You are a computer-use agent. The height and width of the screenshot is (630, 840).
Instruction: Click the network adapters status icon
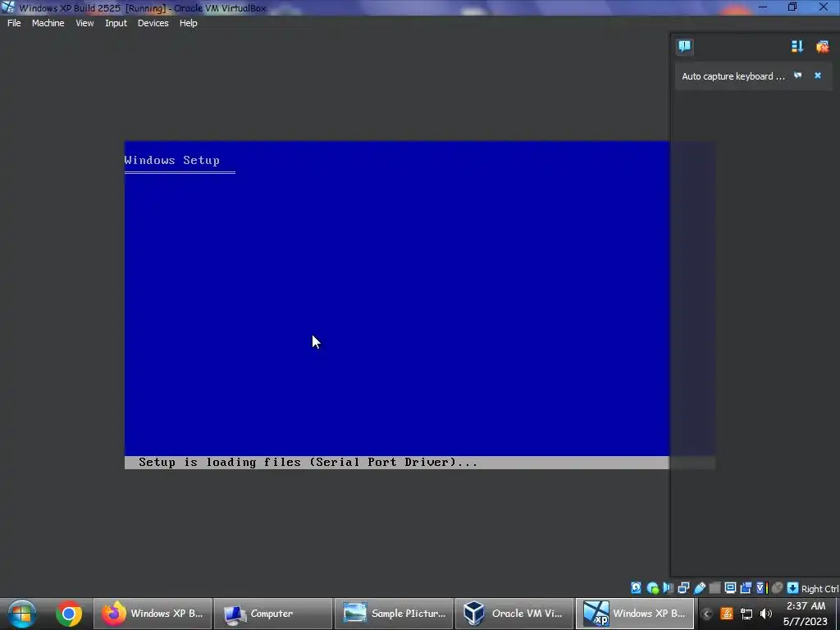683,587
